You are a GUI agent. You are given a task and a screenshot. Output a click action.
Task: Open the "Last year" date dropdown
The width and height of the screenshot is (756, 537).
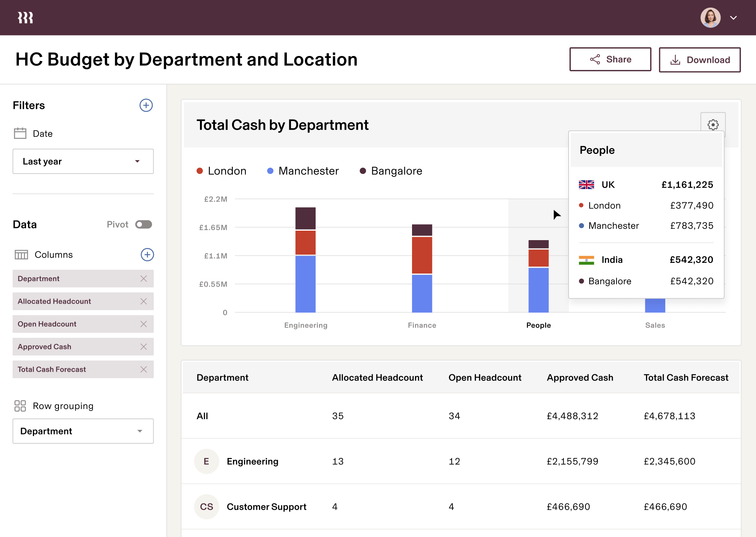pos(83,161)
